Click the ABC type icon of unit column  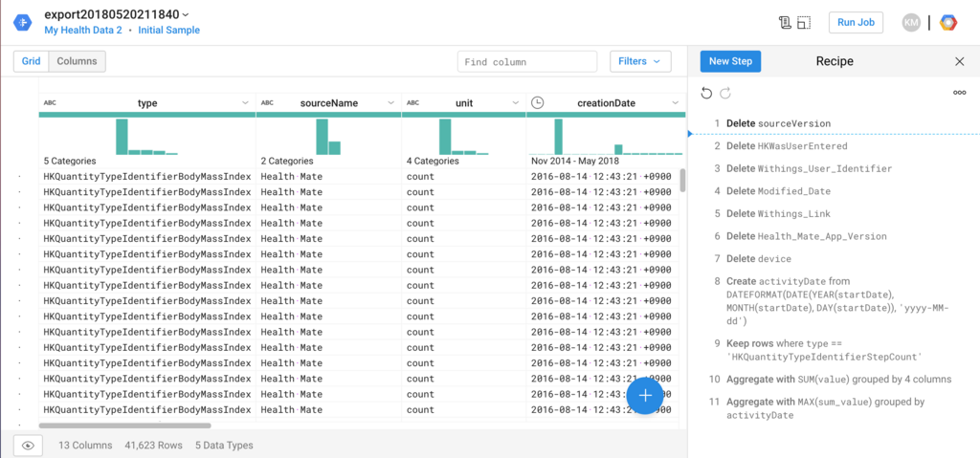pyautogui.click(x=412, y=103)
